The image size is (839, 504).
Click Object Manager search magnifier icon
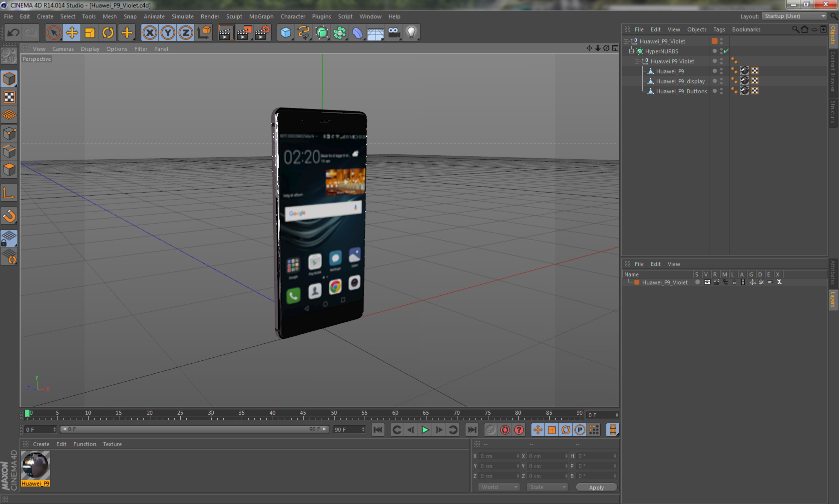[795, 29]
